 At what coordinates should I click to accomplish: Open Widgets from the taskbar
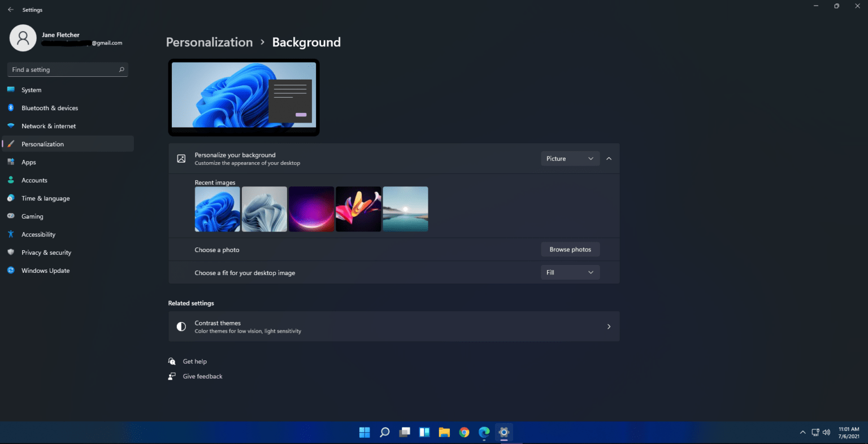(x=424, y=432)
